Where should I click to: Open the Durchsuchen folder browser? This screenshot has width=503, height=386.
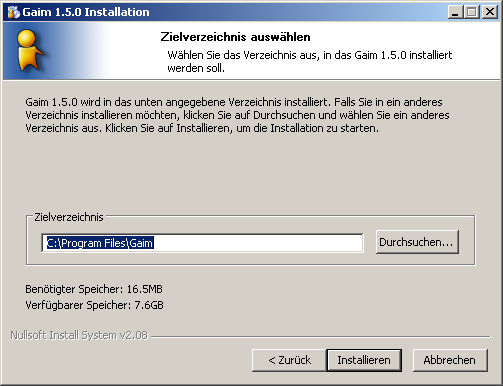pos(417,242)
